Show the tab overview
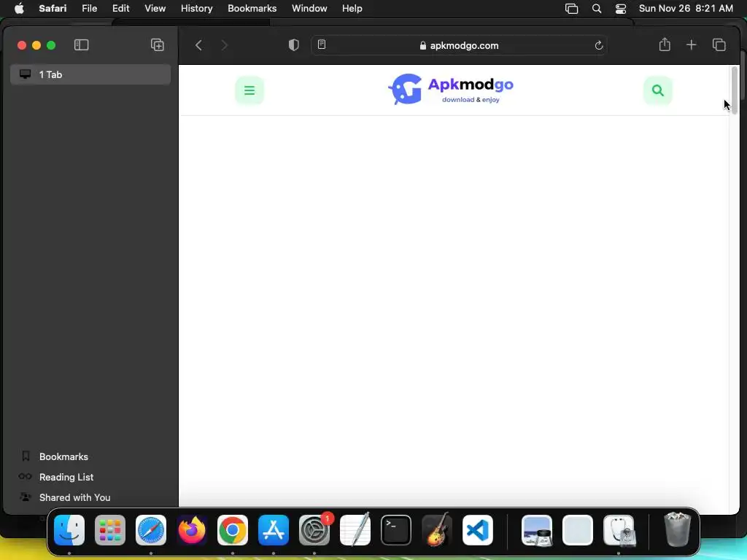747x560 pixels. tap(719, 44)
